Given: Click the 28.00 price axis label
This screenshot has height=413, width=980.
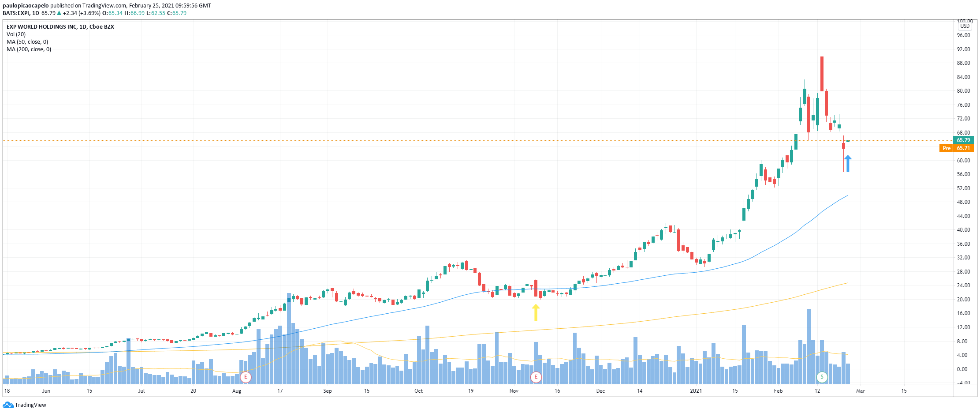Looking at the screenshot, I should 963,272.
